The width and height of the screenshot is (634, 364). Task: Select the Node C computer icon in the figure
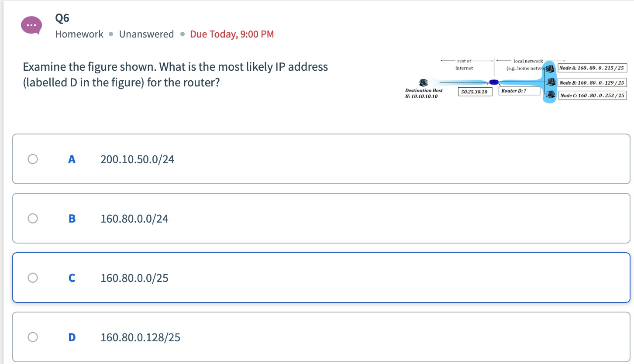click(551, 94)
